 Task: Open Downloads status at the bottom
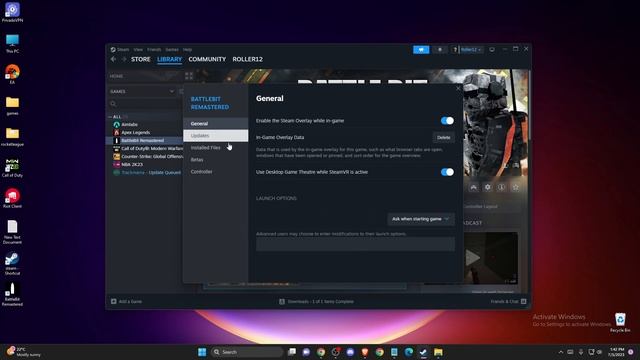pyautogui.click(x=316, y=302)
